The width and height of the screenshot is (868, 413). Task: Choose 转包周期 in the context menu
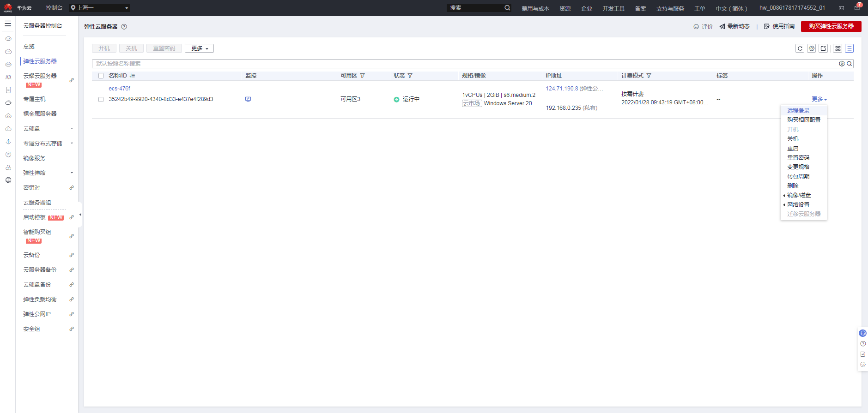(x=798, y=177)
